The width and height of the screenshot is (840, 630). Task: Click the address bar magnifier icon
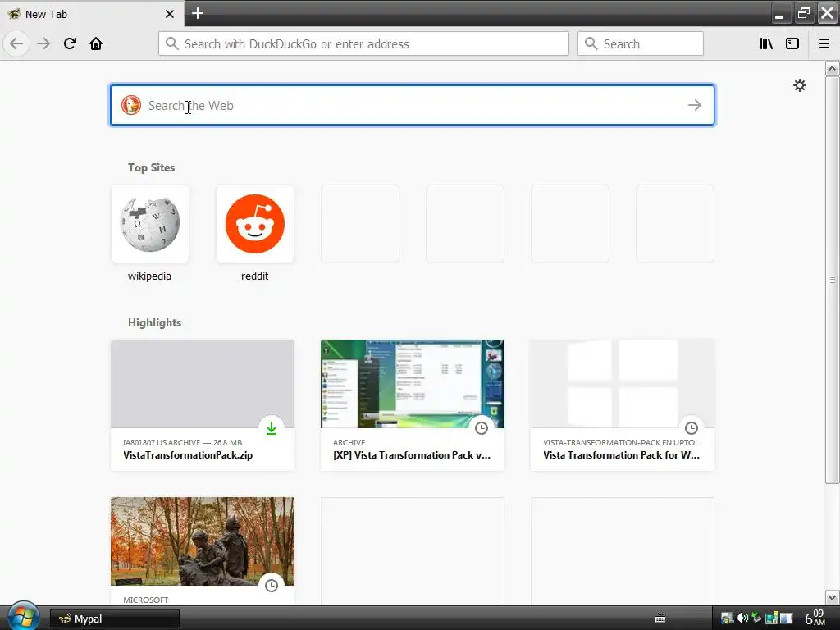pyautogui.click(x=171, y=43)
